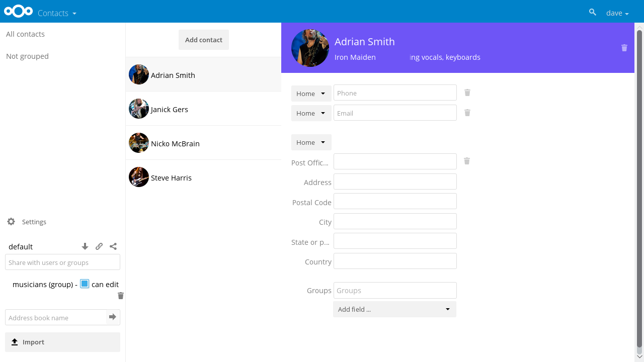This screenshot has height=362, width=644.
Task: Remove the Phone field with trash icon
Action: coord(467,93)
